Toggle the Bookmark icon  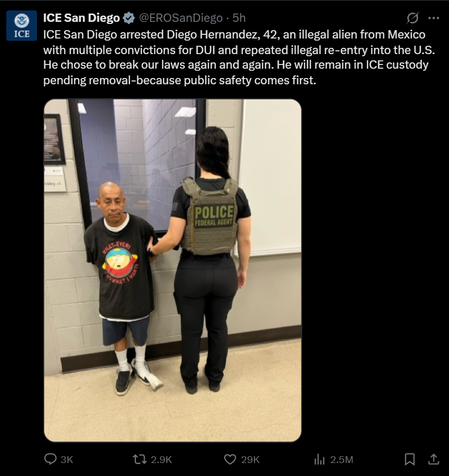coord(410,459)
